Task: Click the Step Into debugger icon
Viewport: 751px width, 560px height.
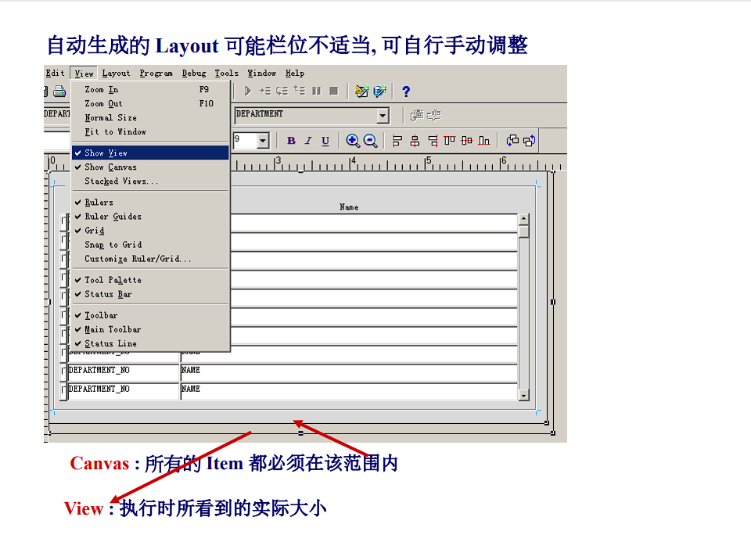Action: [x=265, y=91]
